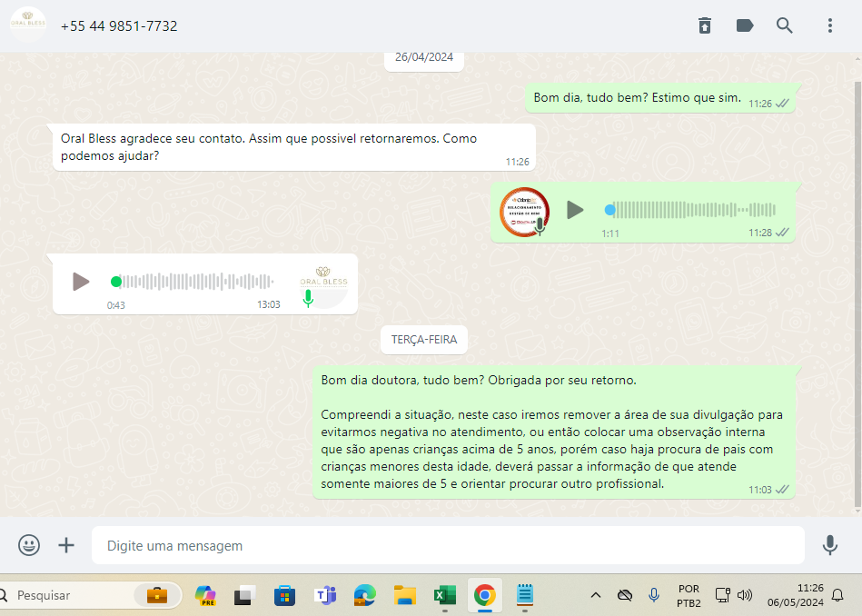The image size is (862, 616).
Task: Open search in conversation magnifier icon
Action: click(x=785, y=25)
